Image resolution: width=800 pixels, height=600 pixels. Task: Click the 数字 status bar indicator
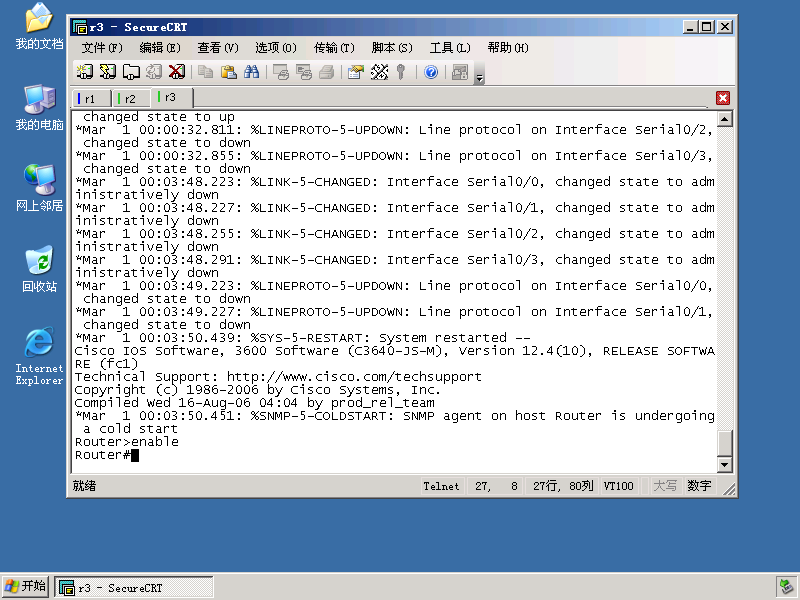(x=699, y=486)
